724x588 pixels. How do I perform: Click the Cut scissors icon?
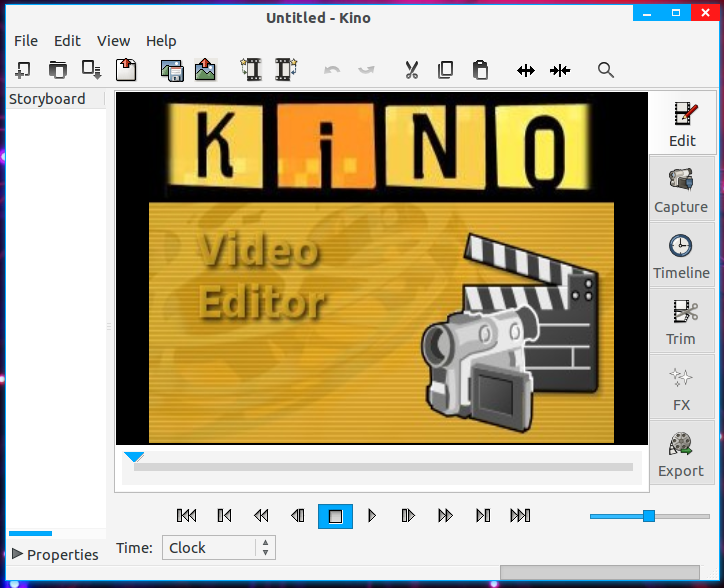tap(411, 70)
